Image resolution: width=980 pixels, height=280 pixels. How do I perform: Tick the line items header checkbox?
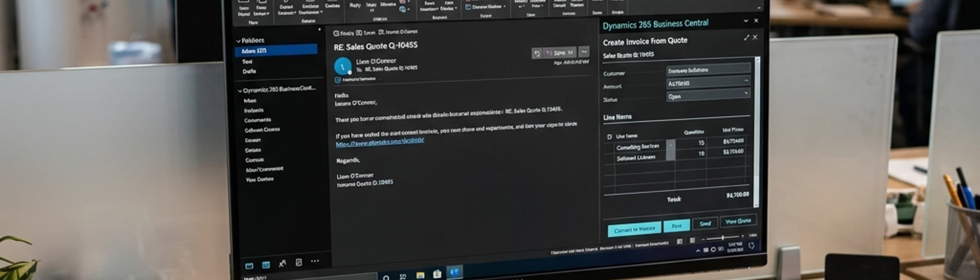[609, 137]
